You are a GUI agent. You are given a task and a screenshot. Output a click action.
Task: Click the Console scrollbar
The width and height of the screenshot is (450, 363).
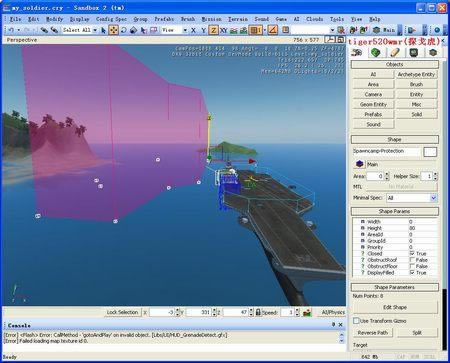pyautogui.click(x=341, y=338)
